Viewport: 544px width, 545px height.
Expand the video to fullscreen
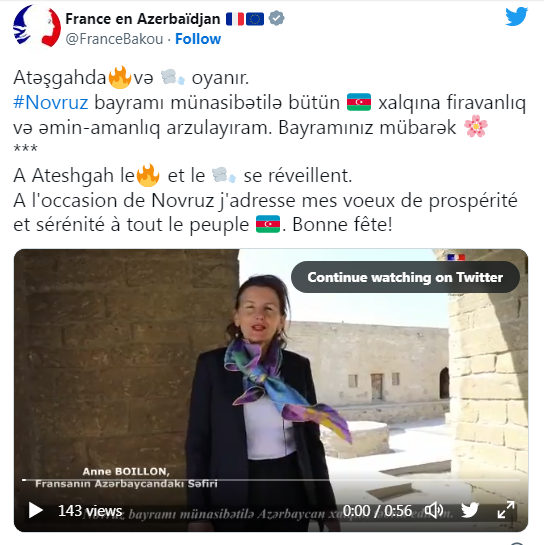(506, 510)
